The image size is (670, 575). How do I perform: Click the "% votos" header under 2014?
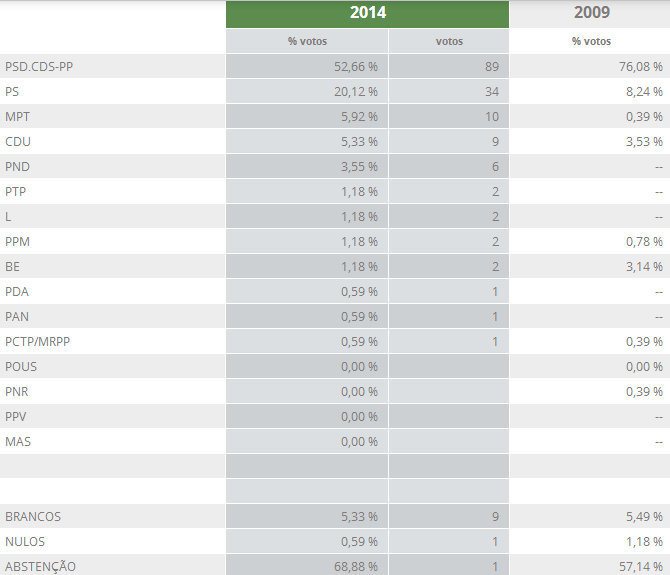point(307,41)
